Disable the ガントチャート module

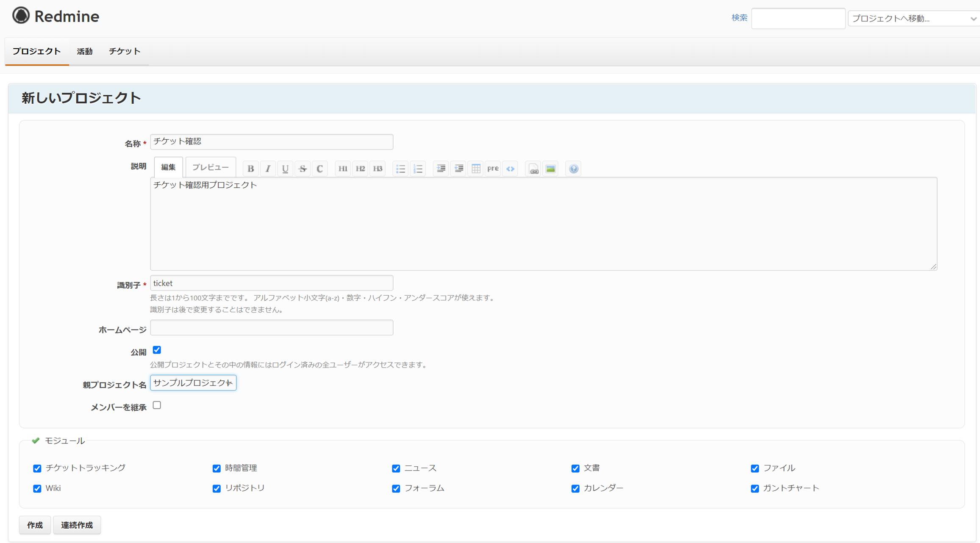[755, 488]
